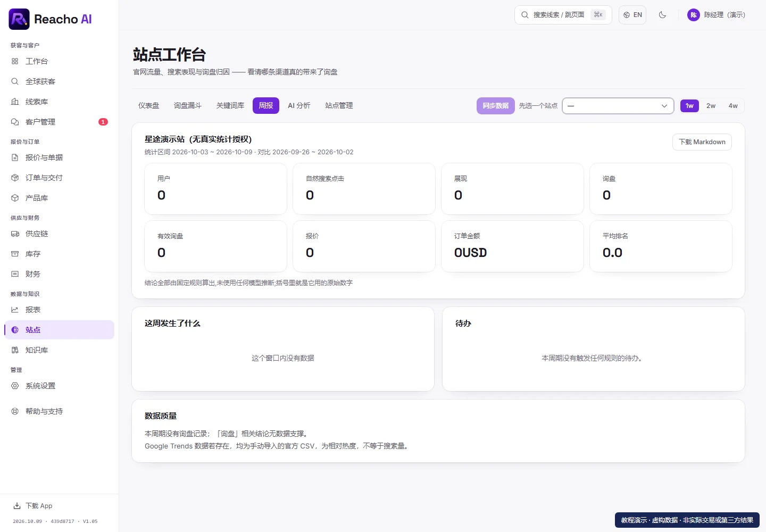Open the 站点管理 tab

pyautogui.click(x=339, y=106)
